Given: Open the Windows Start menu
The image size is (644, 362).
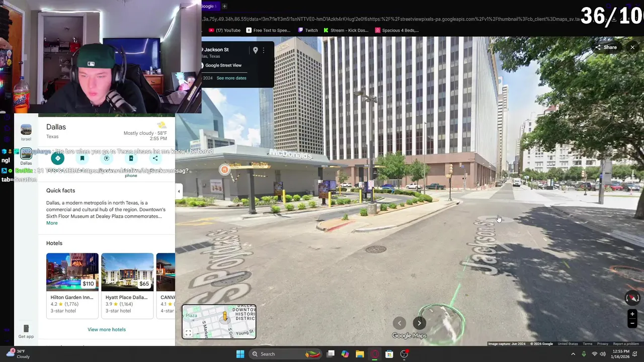Looking at the screenshot, I should [240, 354].
